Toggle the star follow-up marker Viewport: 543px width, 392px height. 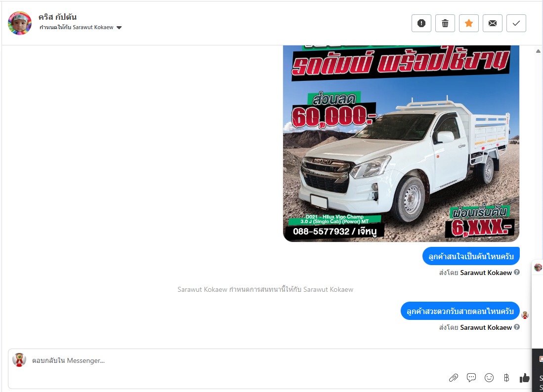[x=468, y=23]
